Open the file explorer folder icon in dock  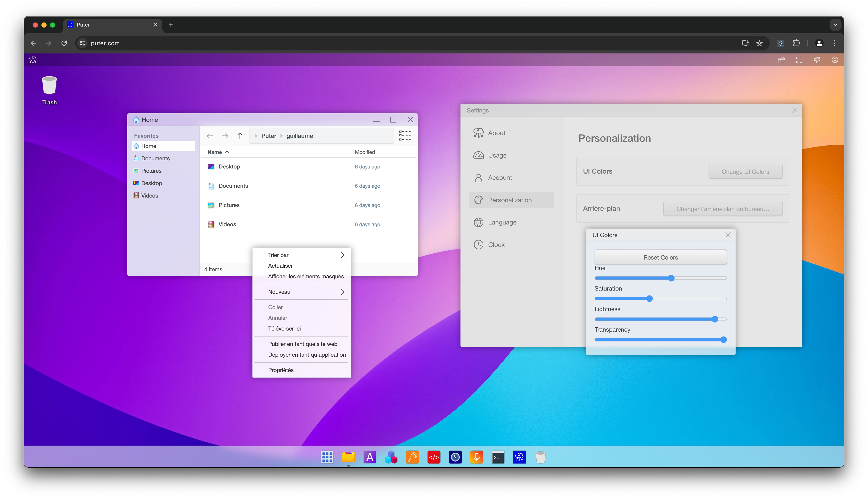348,457
